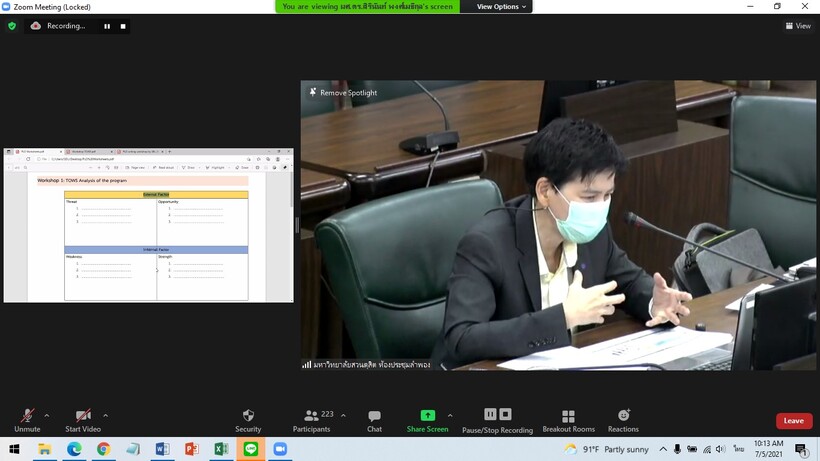The height and width of the screenshot is (461, 820).
Task: Switch the Thai input language indicator
Action: tap(738, 449)
